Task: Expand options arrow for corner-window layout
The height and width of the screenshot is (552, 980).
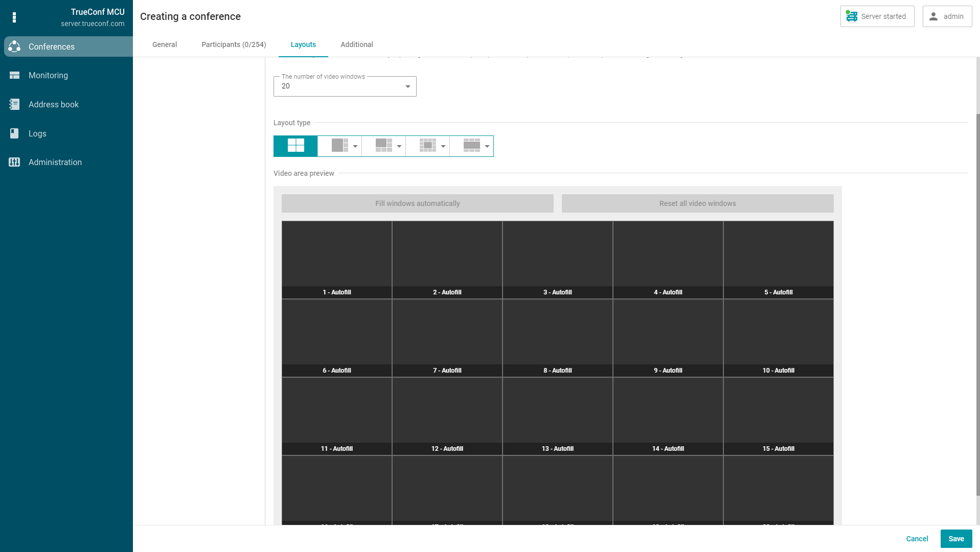Action: [399, 147]
